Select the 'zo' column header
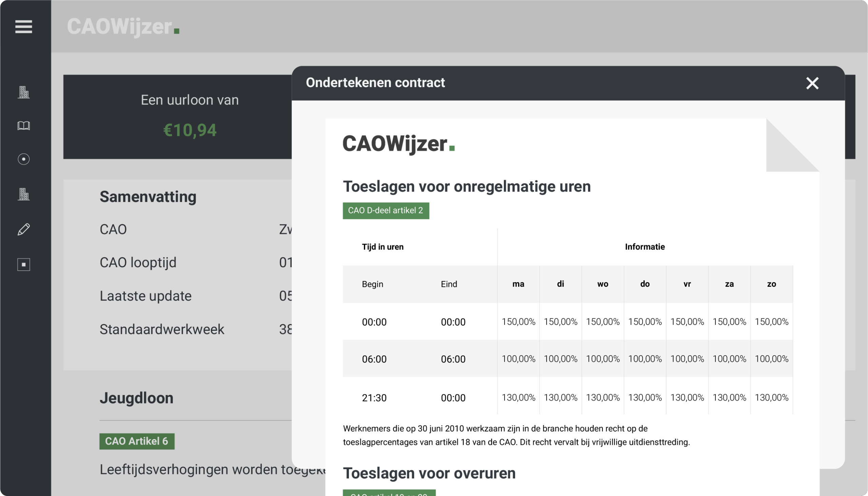Screen dimensions: 868x496 771,284
